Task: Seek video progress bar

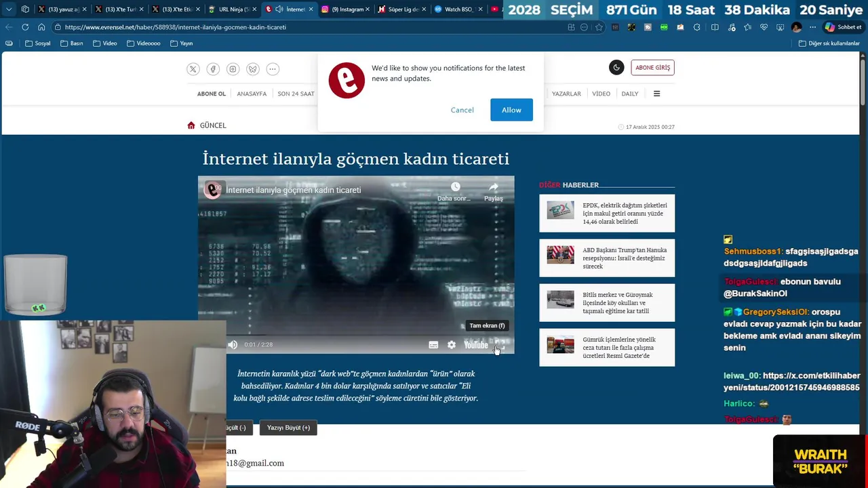Action: 356,335
